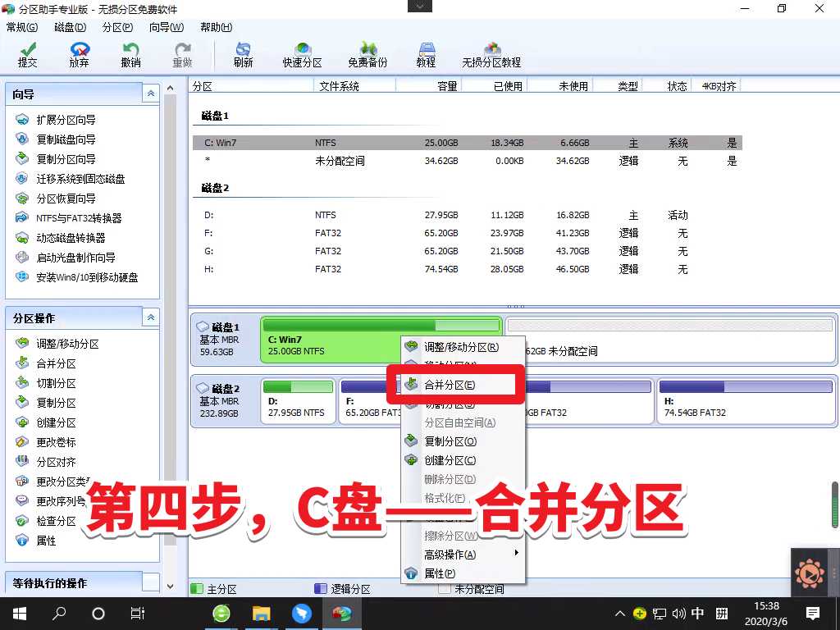
Task: Choose 创建分区(C) in the context menu
Action: 464,460
